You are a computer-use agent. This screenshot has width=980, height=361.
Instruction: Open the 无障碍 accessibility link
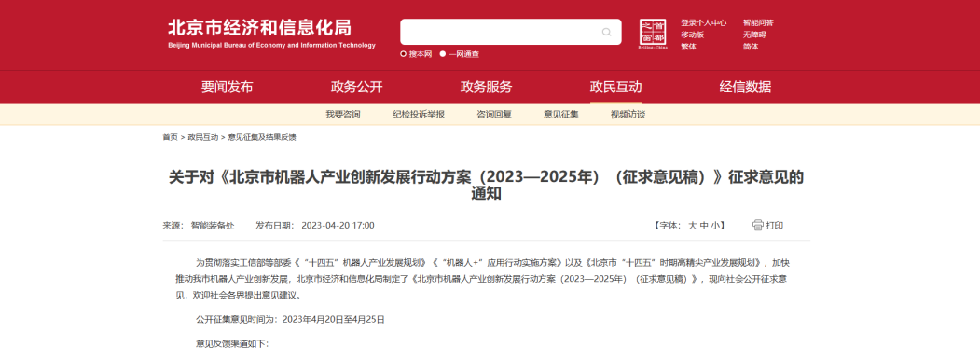pyautogui.click(x=754, y=35)
